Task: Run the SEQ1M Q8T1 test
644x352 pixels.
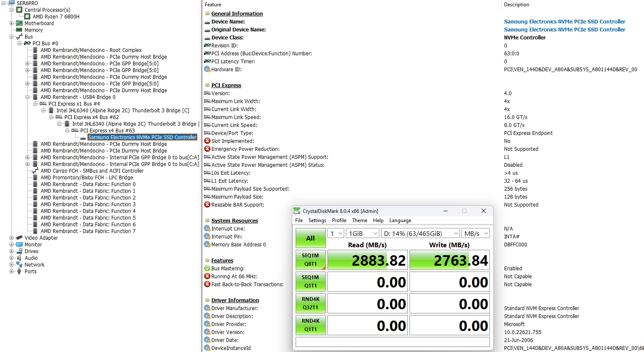Action: click(x=310, y=260)
